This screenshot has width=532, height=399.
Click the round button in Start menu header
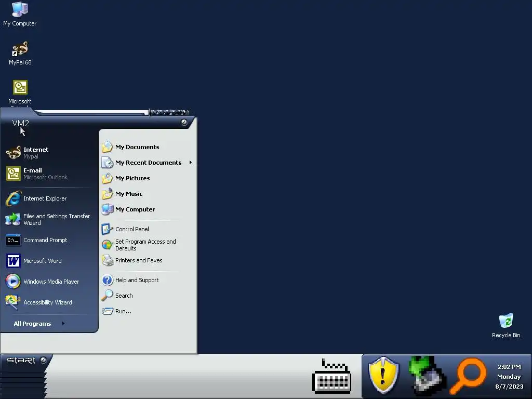click(184, 122)
